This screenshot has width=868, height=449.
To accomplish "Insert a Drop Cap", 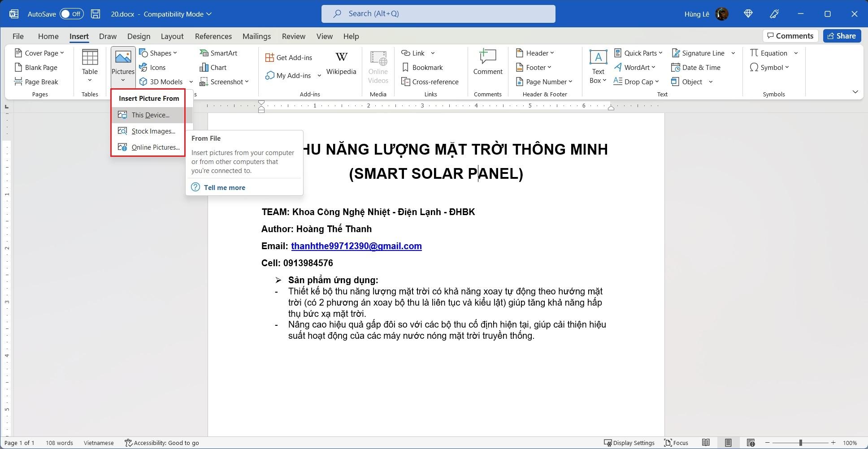I will [x=637, y=82].
